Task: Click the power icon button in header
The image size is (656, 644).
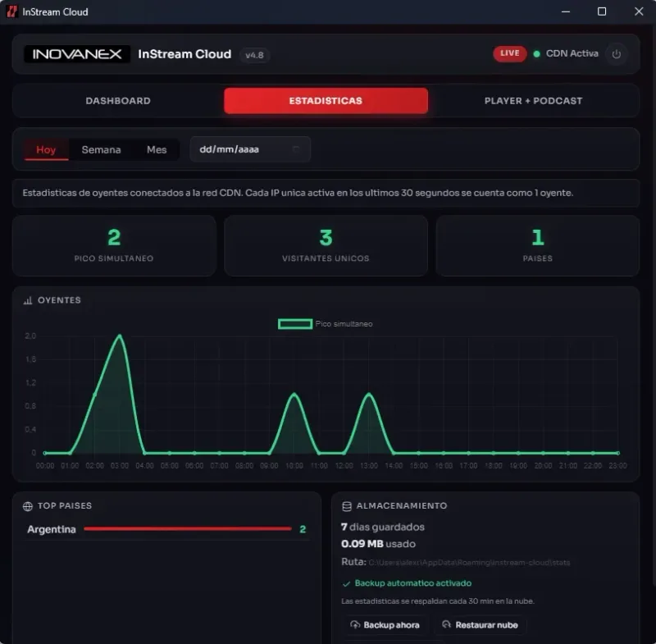Action: point(617,54)
